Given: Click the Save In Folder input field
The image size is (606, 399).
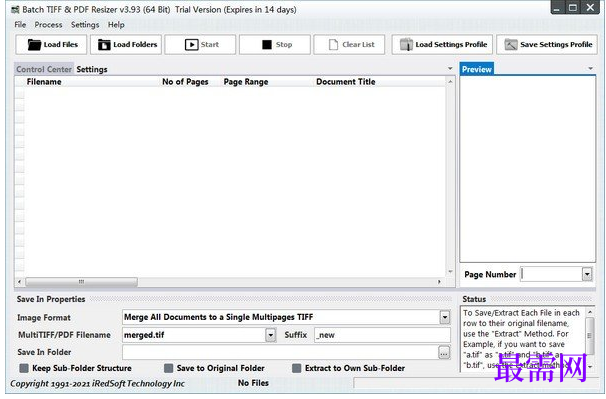Looking at the screenshot, I should [280, 352].
